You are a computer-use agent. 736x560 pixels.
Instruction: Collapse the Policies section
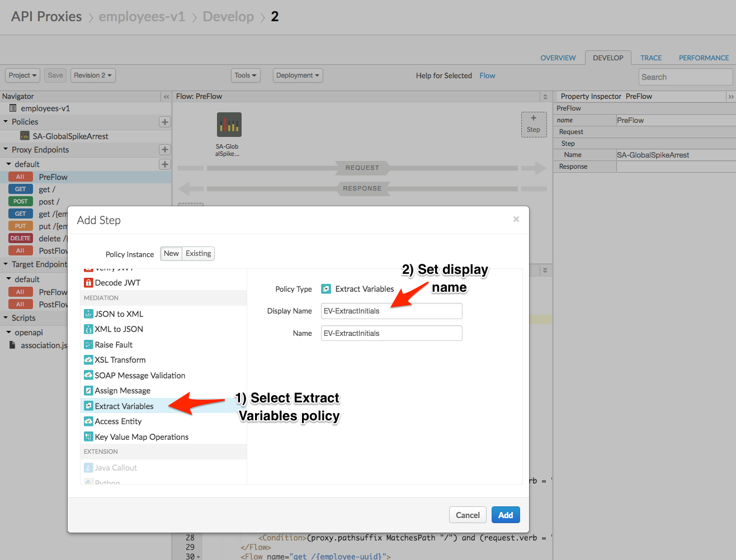click(6, 122)
